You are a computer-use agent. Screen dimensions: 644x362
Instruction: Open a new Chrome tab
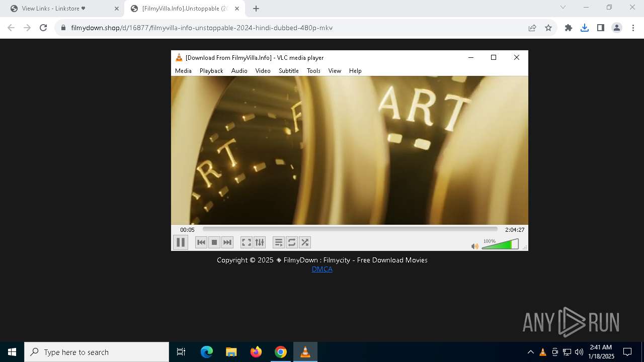[256, 9]
